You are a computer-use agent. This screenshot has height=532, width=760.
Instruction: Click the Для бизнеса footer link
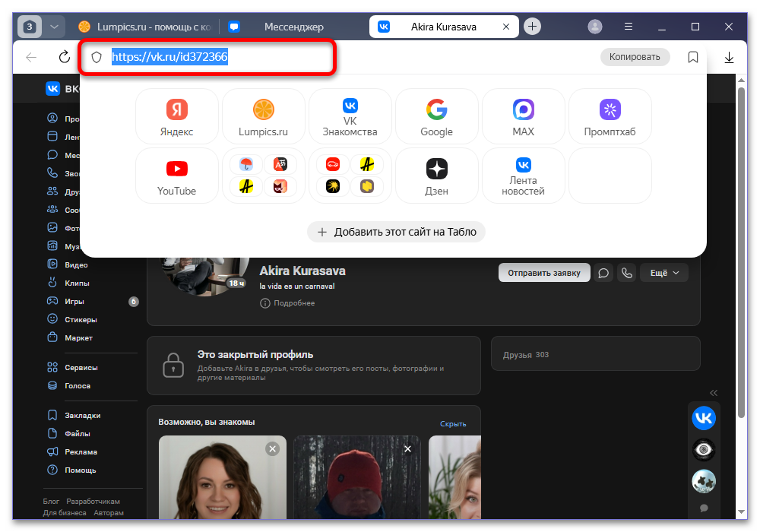(x=65, y=512)
